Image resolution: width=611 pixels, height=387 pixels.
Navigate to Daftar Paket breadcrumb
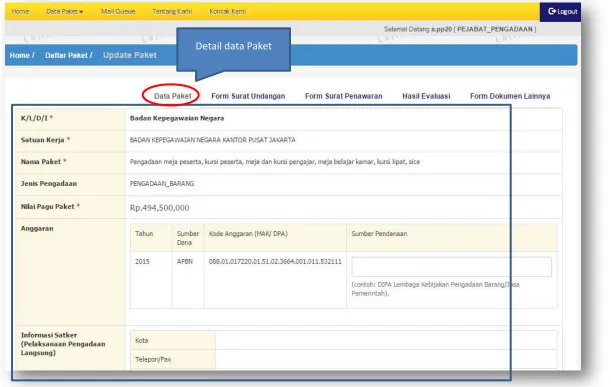(66, 55)
